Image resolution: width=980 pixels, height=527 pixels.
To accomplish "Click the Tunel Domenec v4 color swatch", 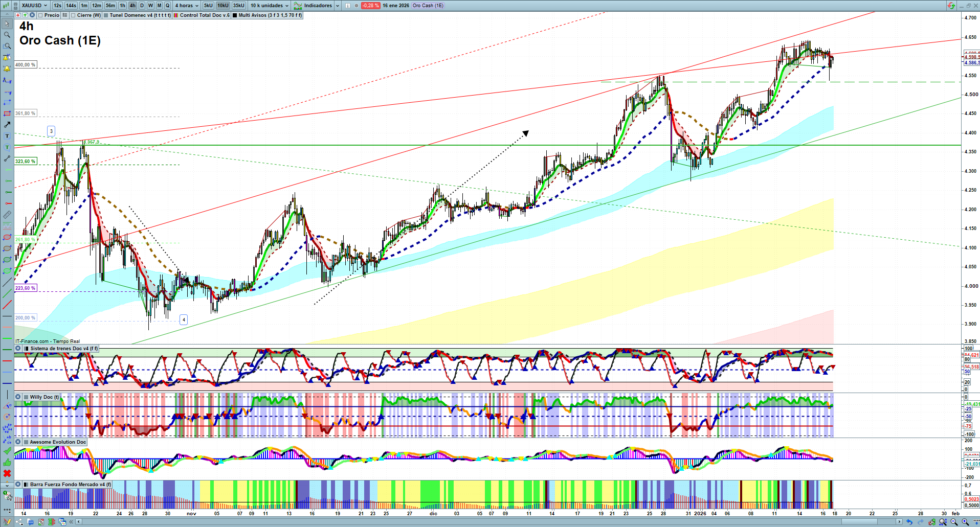I will tap(106, 15).
